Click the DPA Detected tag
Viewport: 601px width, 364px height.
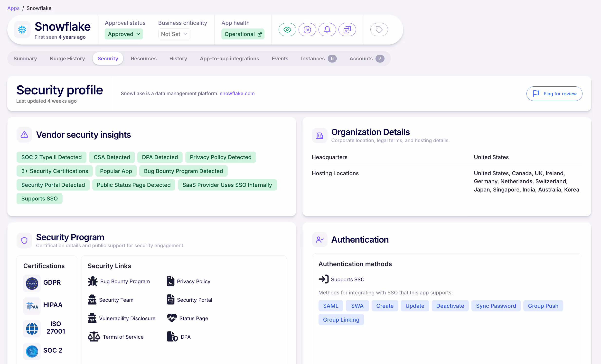160,157
